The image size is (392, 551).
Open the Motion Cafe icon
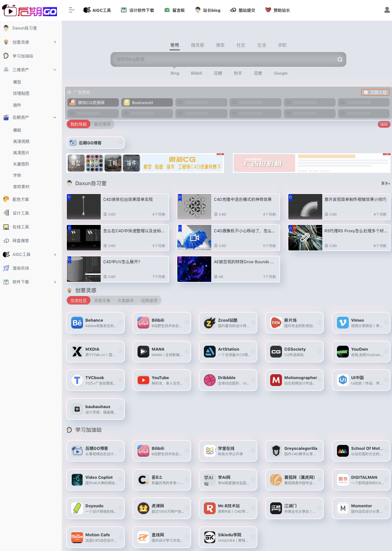click(x=77, y=537)
